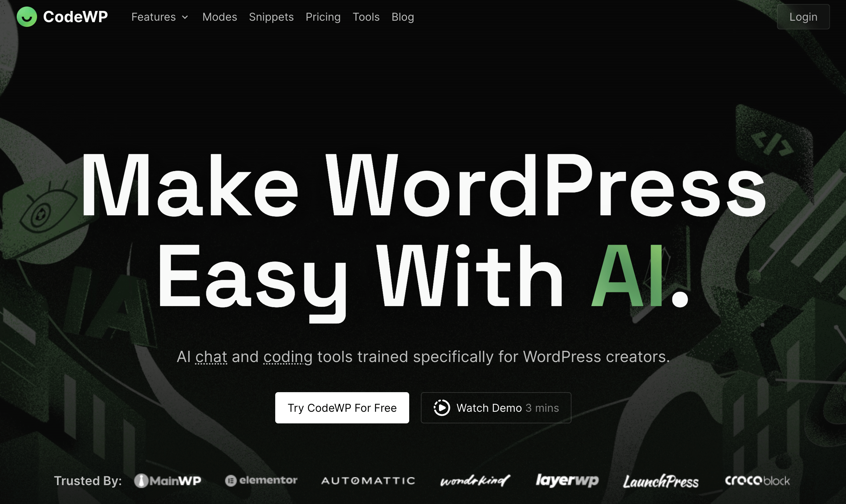Viewport: 846px width, 504px height.
Task: Click the Modes navigation menu item
Action: pyautogui.click(x=219, y=17)
